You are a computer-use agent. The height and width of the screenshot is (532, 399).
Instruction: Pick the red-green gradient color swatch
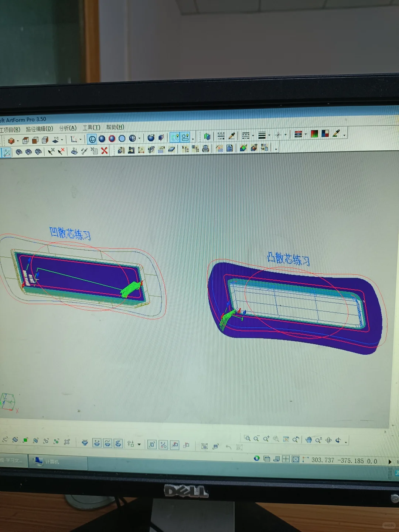(x=314, y=134)
